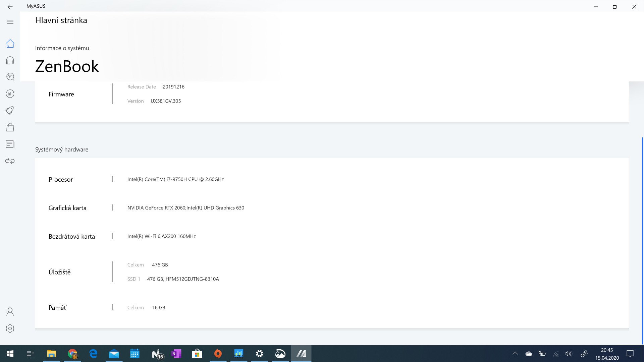Open the blue chart app on taskbar
The width and height of the screenshot is (644, 362).
pyautogui.click(x=239, y=354)
